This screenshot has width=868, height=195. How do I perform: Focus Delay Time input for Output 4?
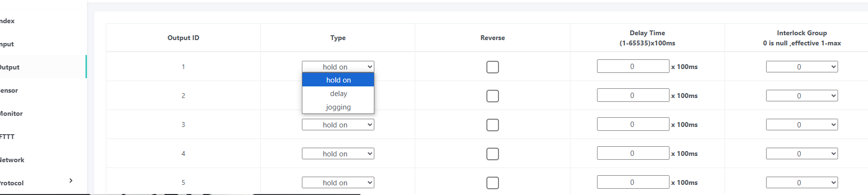(x=632, y=153)
